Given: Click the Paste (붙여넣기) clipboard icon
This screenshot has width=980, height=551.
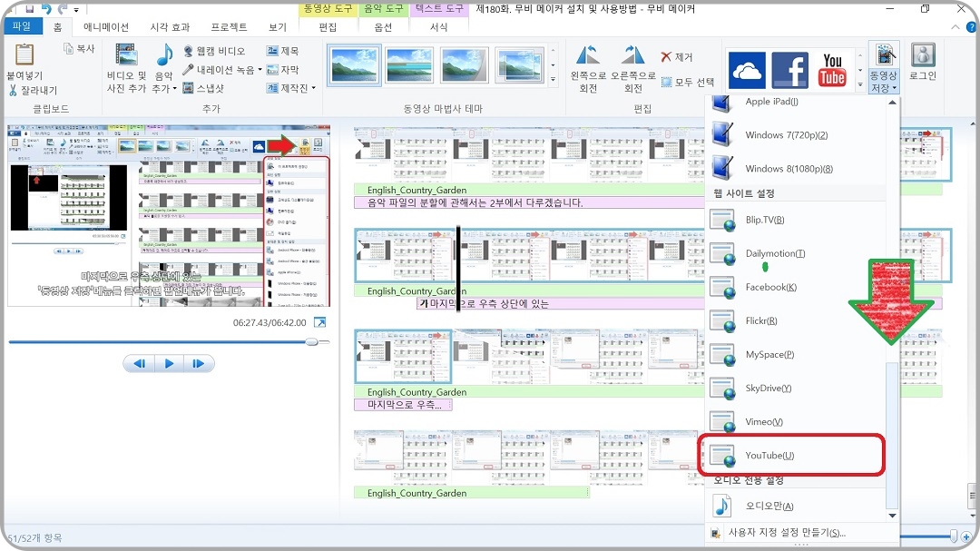Looking at the screenshot, I should [x=24, y=55].
